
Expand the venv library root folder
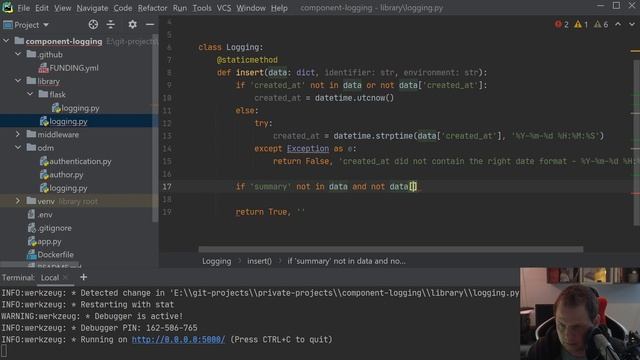coord(18,201)
